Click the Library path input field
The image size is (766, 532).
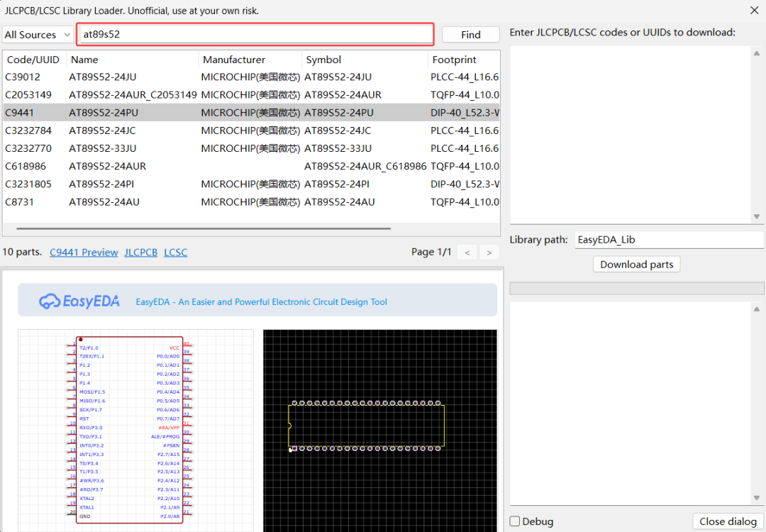(x=670, y=240)
